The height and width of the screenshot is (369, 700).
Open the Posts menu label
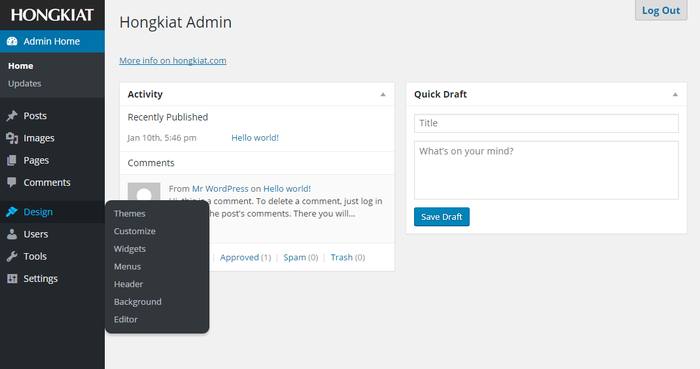35,116
